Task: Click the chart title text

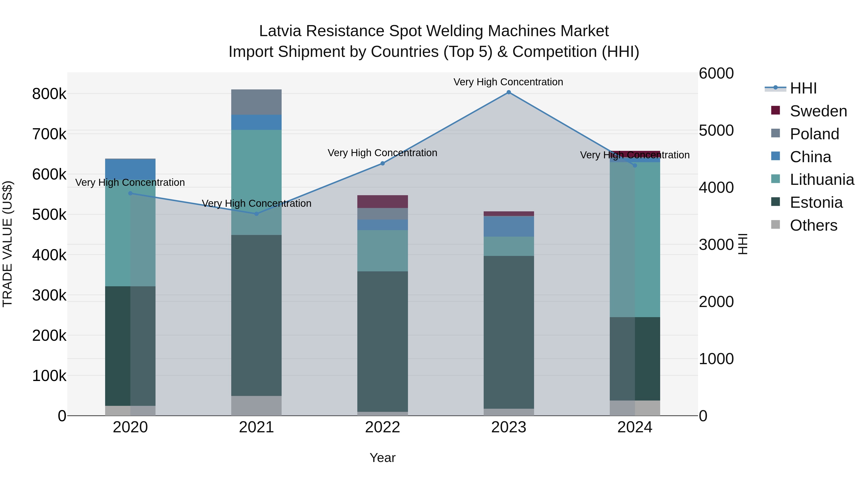Action: coord(434,41)
